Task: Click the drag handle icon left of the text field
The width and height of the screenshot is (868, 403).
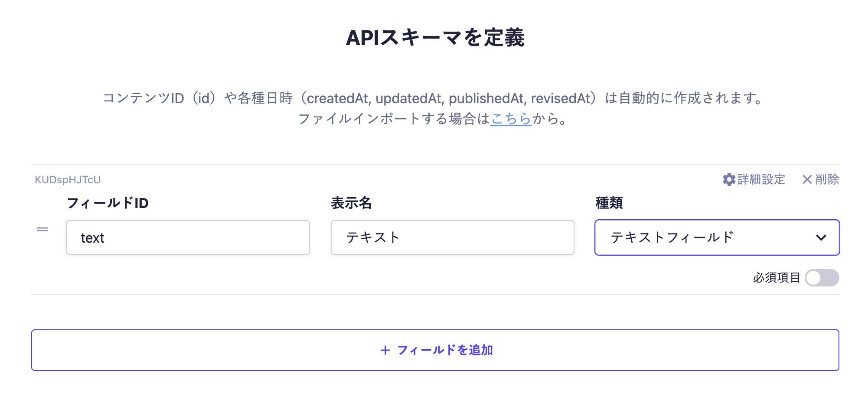Action: point(42,229)
